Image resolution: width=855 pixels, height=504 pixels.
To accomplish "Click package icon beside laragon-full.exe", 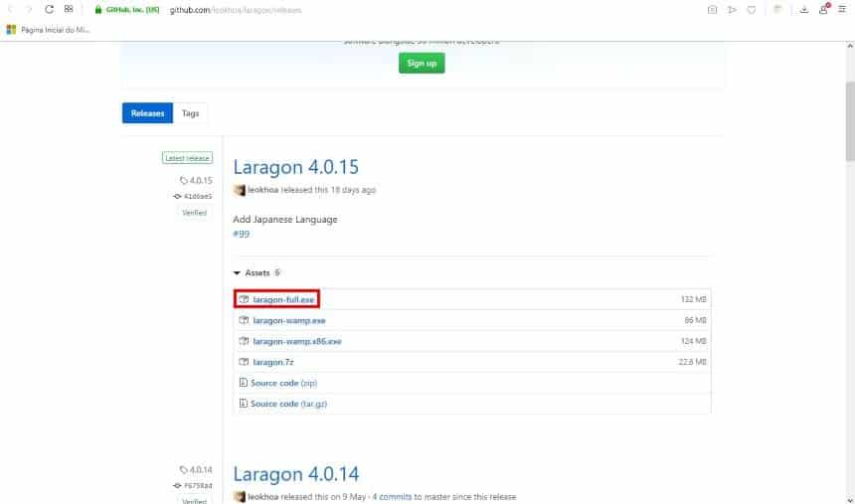I will pyautogui.click(x=244, y=299).
